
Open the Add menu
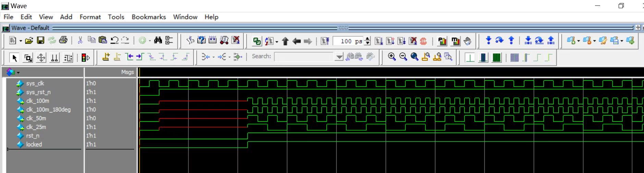pyautogui.click(x=66, y=17)
